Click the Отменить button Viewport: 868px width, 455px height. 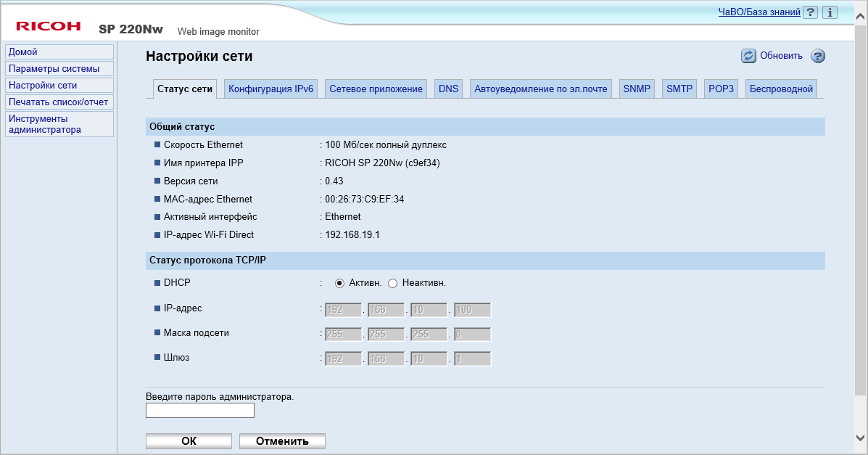click(x=282, y=441)
